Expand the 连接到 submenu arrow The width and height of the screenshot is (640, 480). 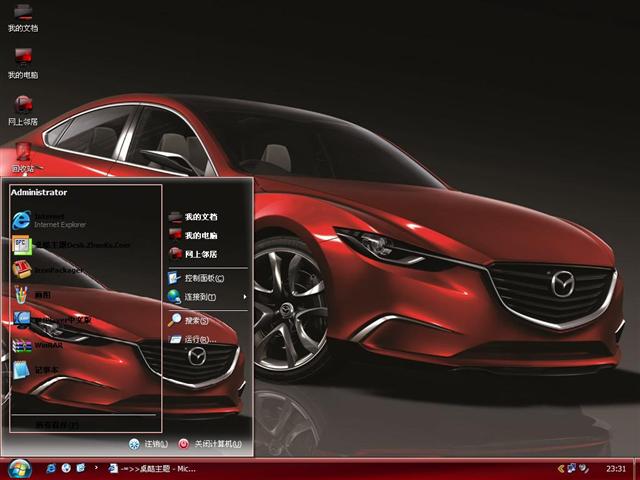[x=243, y=297]
